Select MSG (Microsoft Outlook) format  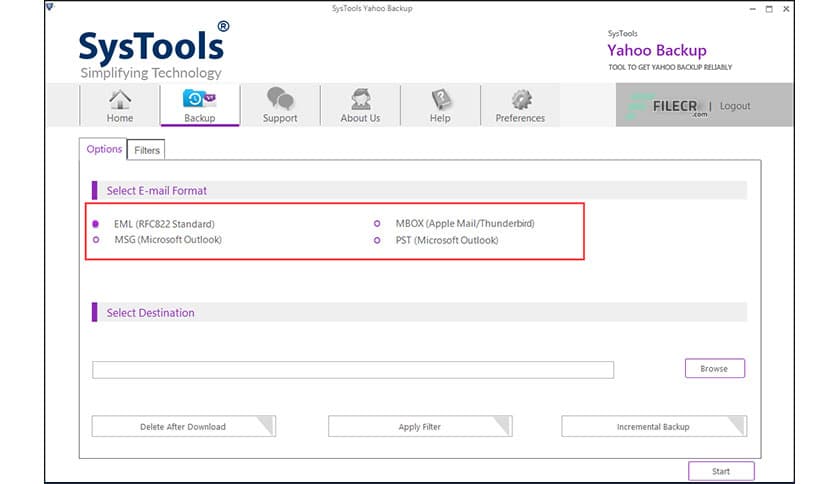96,240
